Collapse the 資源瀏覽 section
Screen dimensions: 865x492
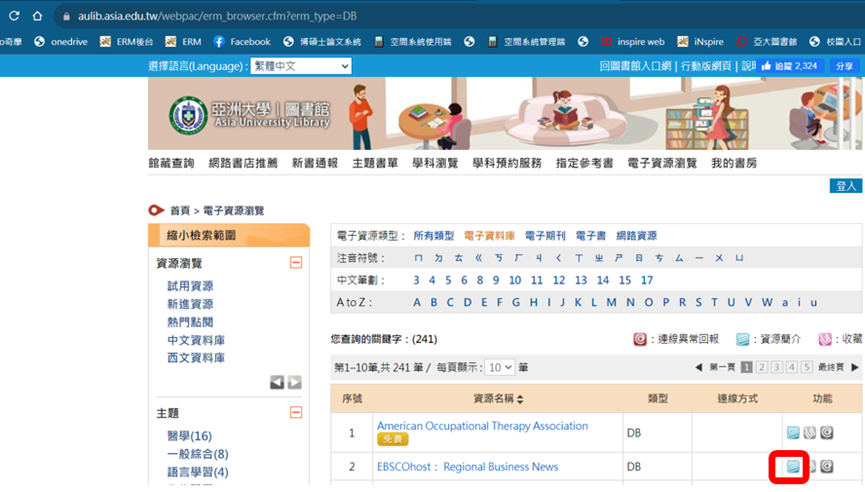296,263
